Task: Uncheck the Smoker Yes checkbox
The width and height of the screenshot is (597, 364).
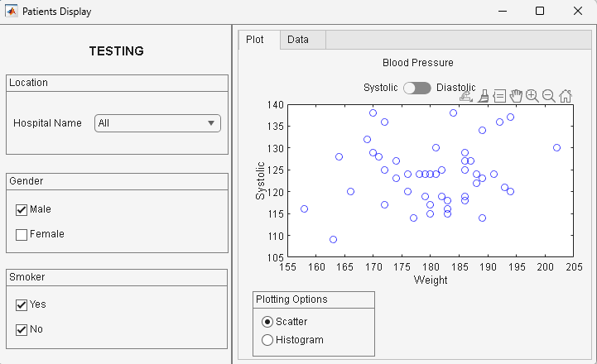Action: (22, 304)
